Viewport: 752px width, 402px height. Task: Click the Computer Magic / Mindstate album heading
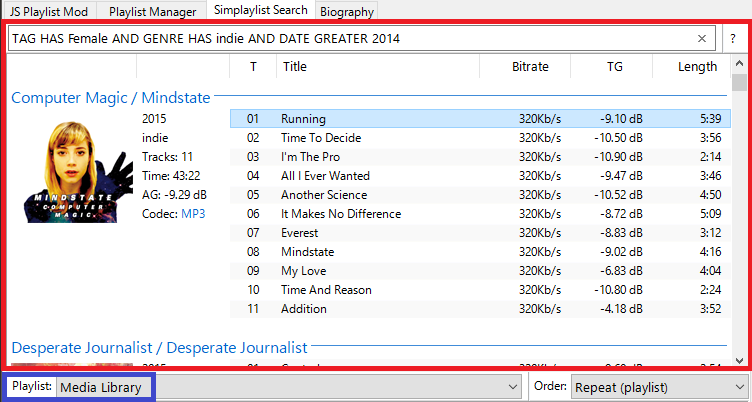(x=111, y=97)
